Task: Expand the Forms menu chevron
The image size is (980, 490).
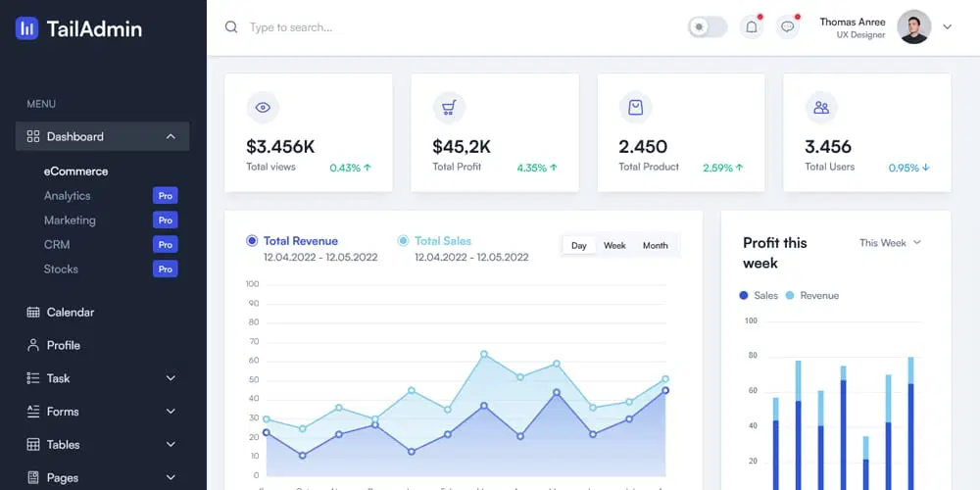Action: pyautogui.click(x=171, y=412)
